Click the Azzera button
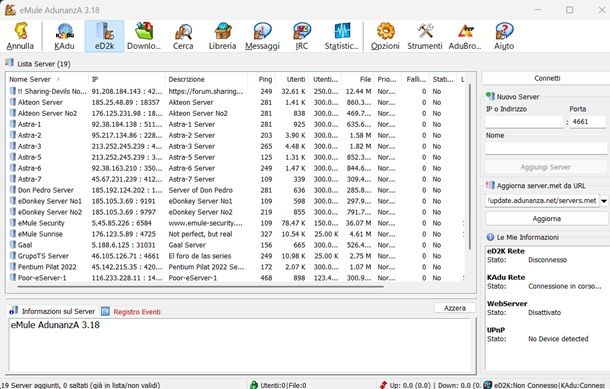610x389 pixels. point(454,308)
